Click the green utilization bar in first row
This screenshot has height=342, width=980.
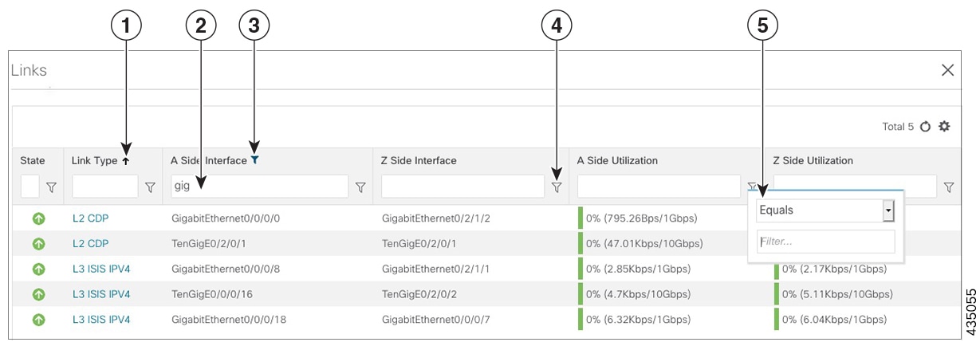[x=581, y=218]
